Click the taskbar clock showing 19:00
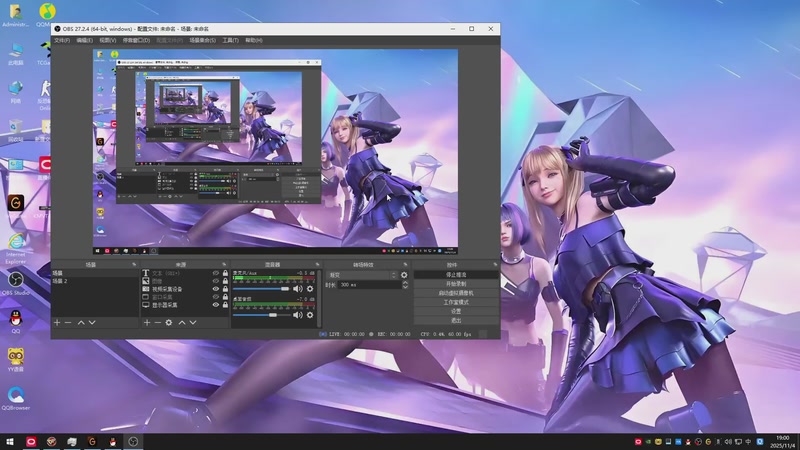 click(783, 442)
